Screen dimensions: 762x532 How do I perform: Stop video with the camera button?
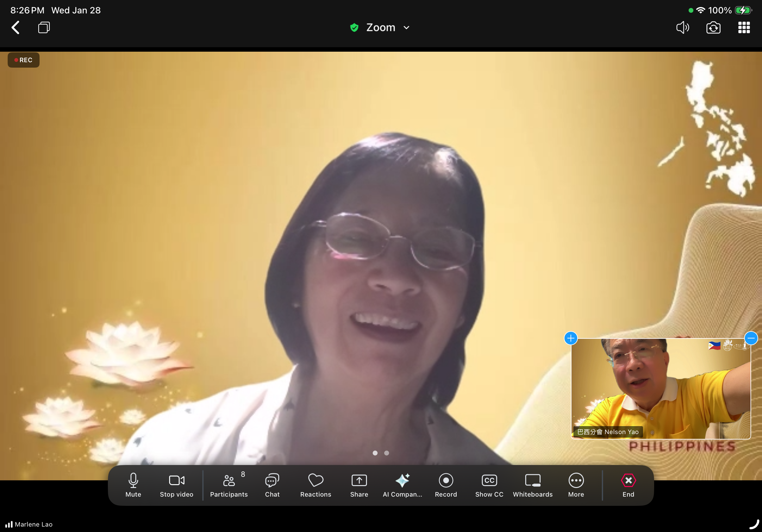coord(176,484)
